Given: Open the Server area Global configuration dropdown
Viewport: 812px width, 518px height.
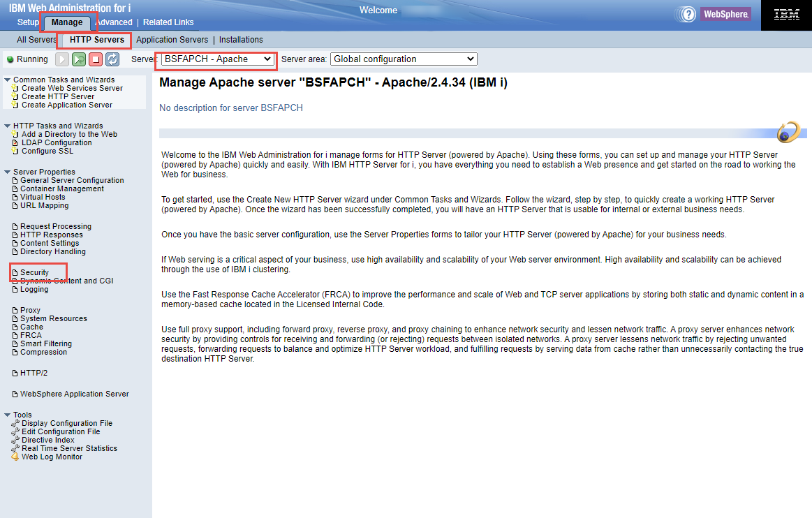Looking at the screenshot, I should (404, 59).
